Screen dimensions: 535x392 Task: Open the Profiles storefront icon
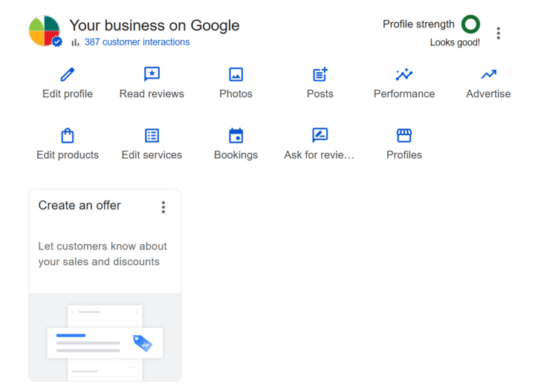[404, 135]
